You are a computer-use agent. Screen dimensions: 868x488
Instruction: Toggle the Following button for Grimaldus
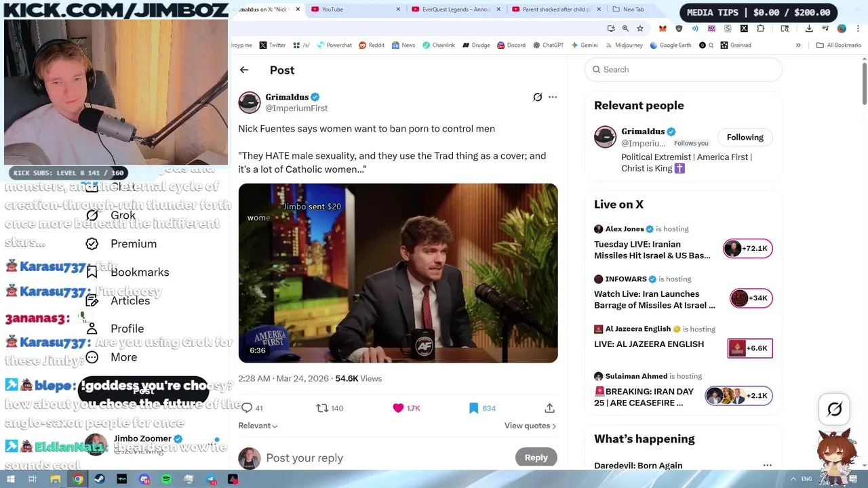pyautogui.click(x=745, y=138)
